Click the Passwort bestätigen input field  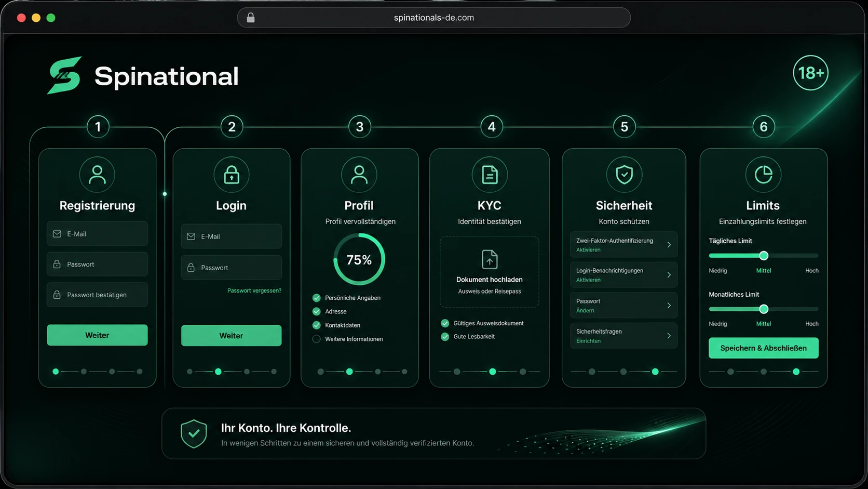(x=97, y=295)
